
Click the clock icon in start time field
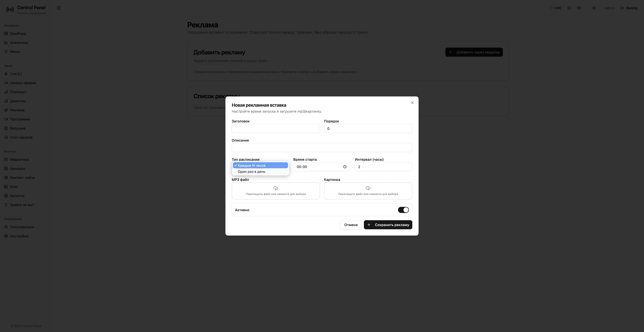[345, 167]
